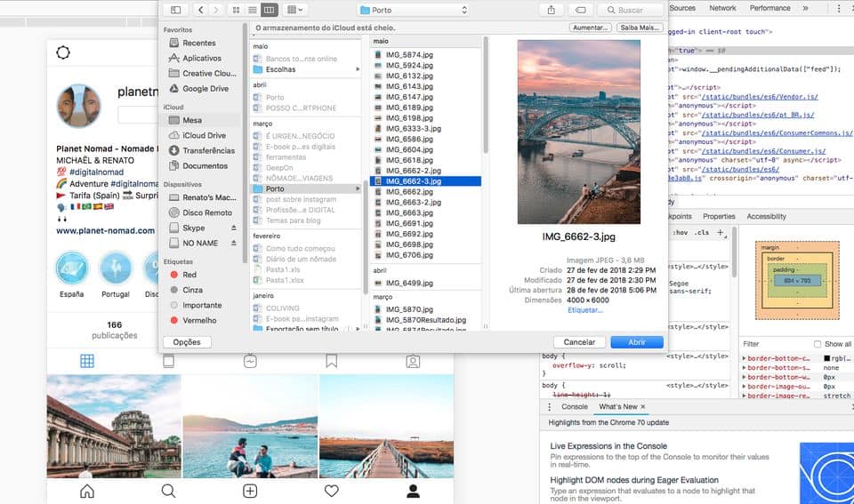Select file IMG_6706.jpg
The image size is (854, 504).
(409, 255)
